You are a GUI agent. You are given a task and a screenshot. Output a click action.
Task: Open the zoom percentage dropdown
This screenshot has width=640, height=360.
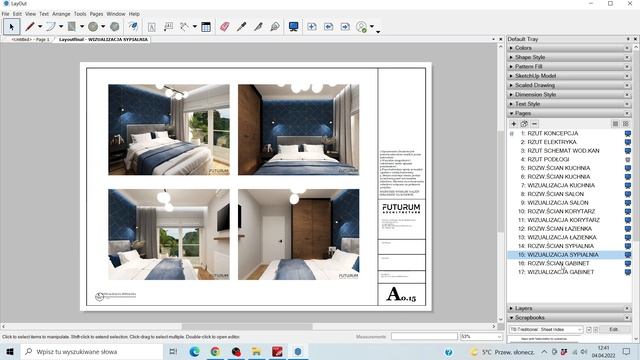tap(499, 337)
